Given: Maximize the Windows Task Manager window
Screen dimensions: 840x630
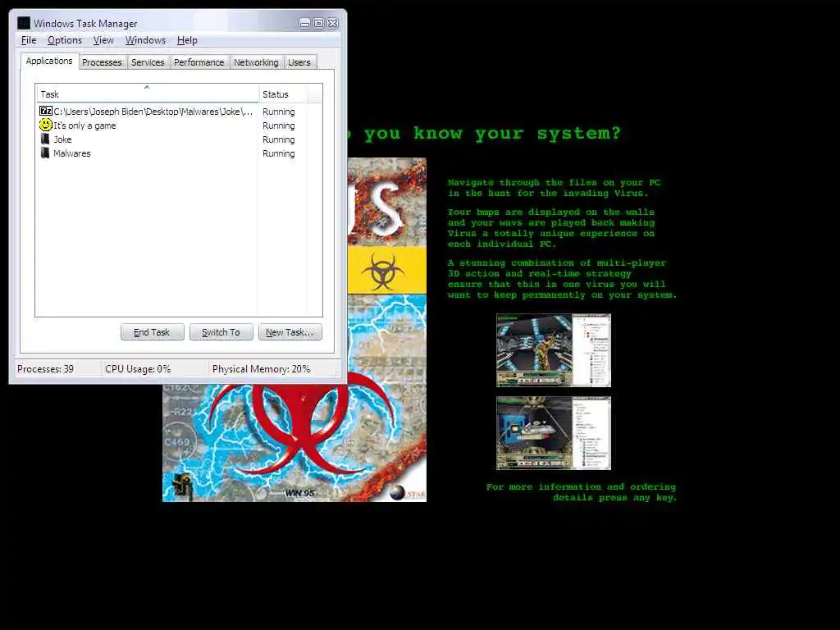Looking at the screenshot, I should (318, 23).
